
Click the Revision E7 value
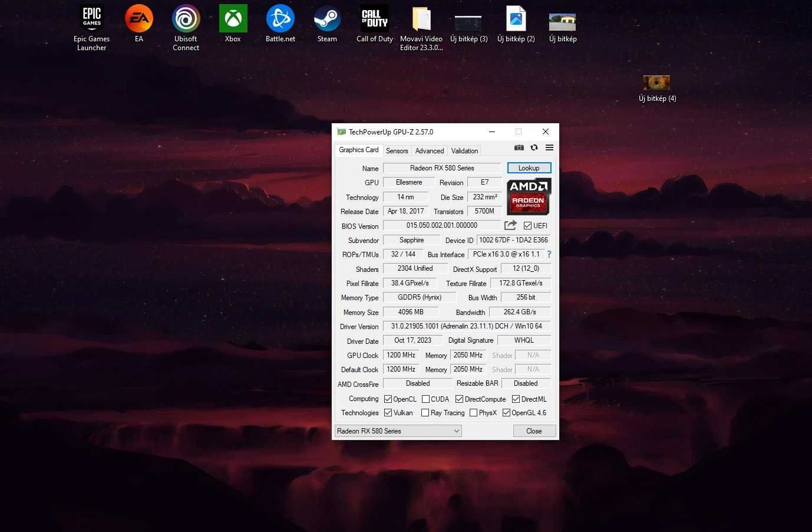(x=485, y=182)
